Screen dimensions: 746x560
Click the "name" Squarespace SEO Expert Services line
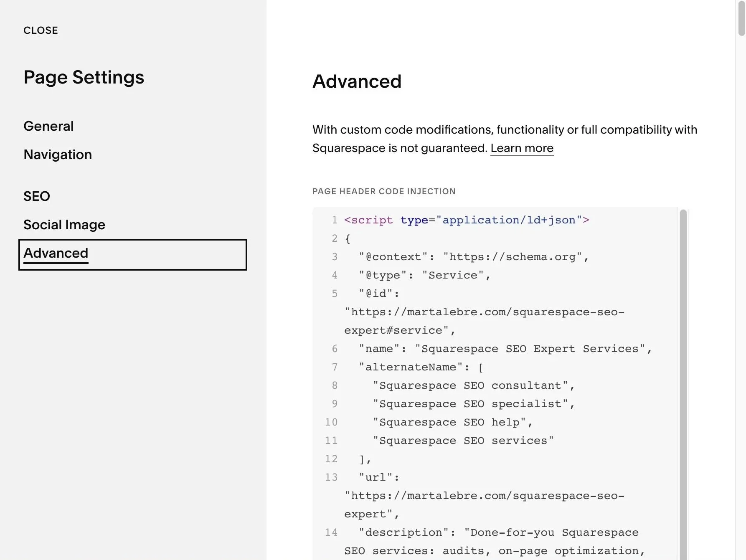tap(505, 349)
